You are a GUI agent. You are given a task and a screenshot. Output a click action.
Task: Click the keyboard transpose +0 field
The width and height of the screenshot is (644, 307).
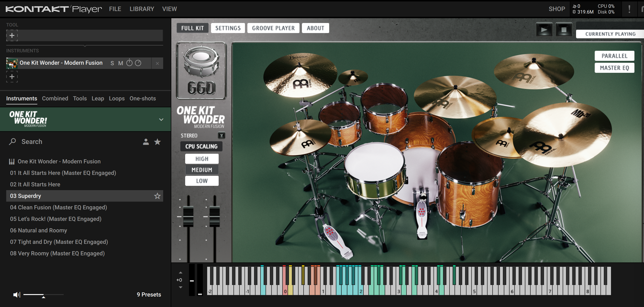pyautogui.click(x=179, y=280)
